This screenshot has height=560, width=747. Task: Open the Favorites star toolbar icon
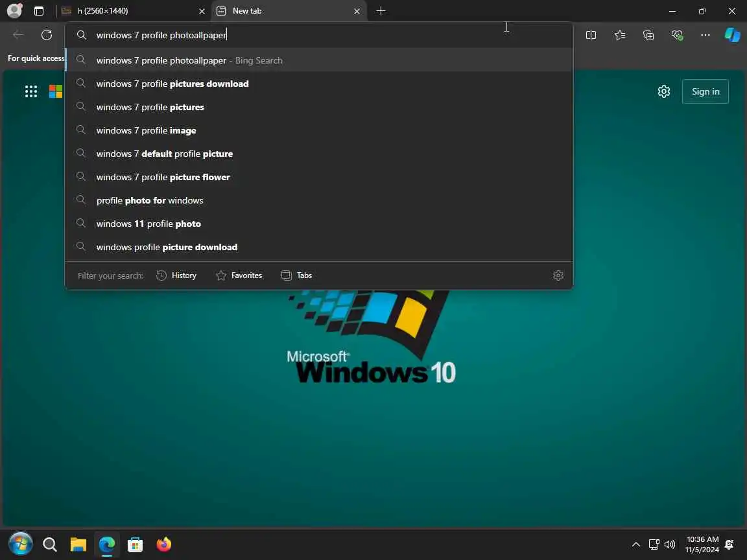pyautogui.click(x=620, y=35)
